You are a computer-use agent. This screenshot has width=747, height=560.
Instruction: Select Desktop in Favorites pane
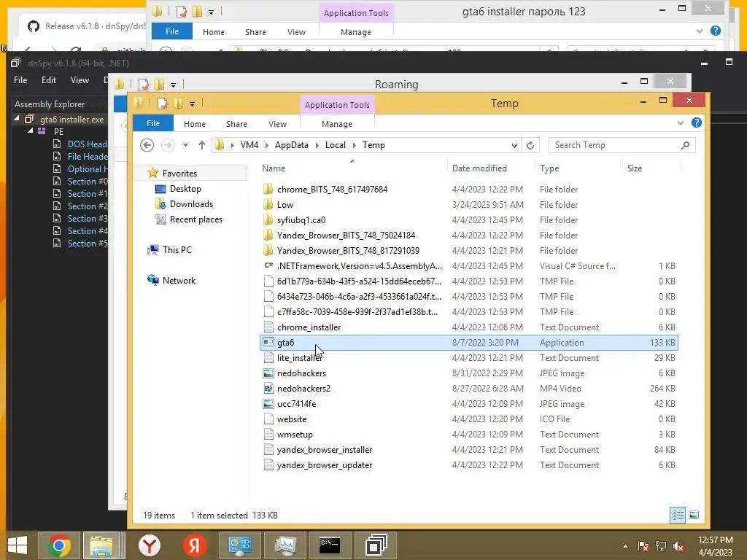185,189
